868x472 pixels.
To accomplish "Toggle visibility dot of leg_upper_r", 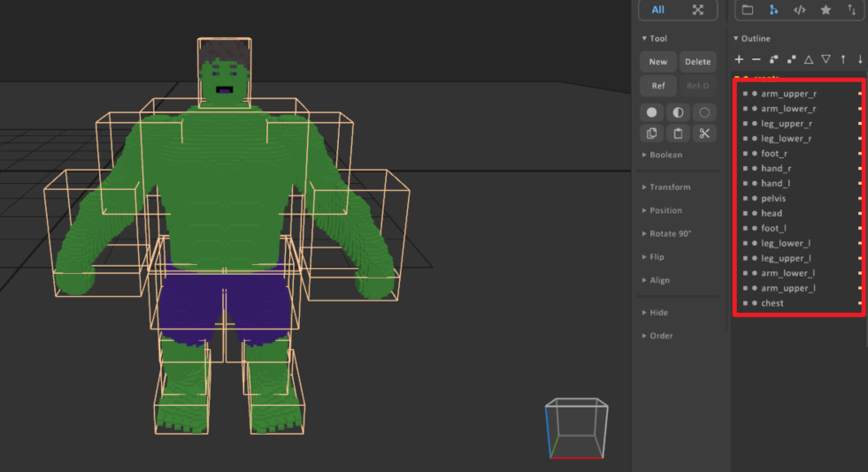I will pos(755,124).
